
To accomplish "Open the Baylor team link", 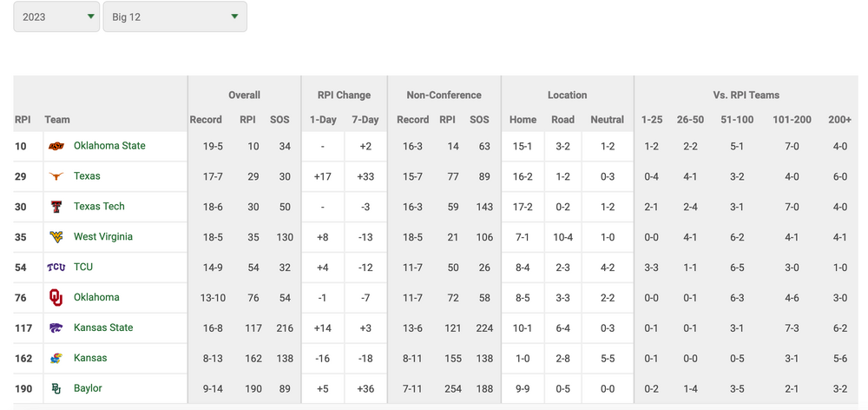I will pyautogui.click(x=88, y=389).
